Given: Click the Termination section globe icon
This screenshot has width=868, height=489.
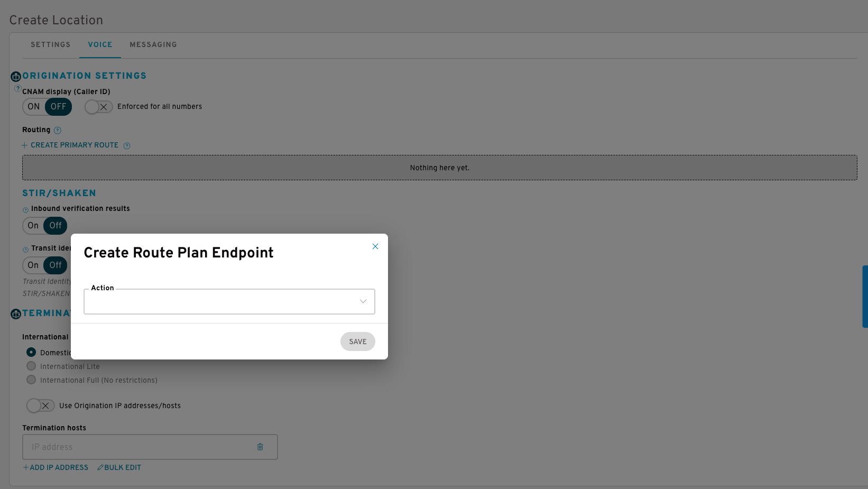Looking at the screenshot, I should [16, 314].
